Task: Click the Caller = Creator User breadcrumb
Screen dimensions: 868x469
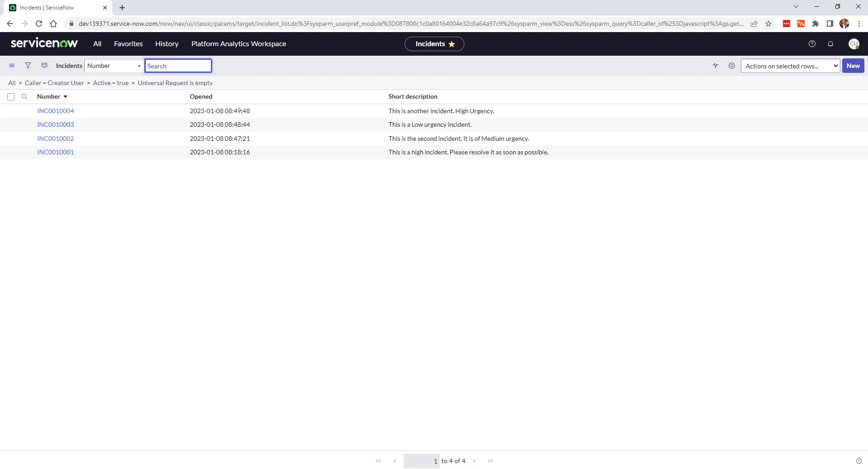Action: (54, 83)
